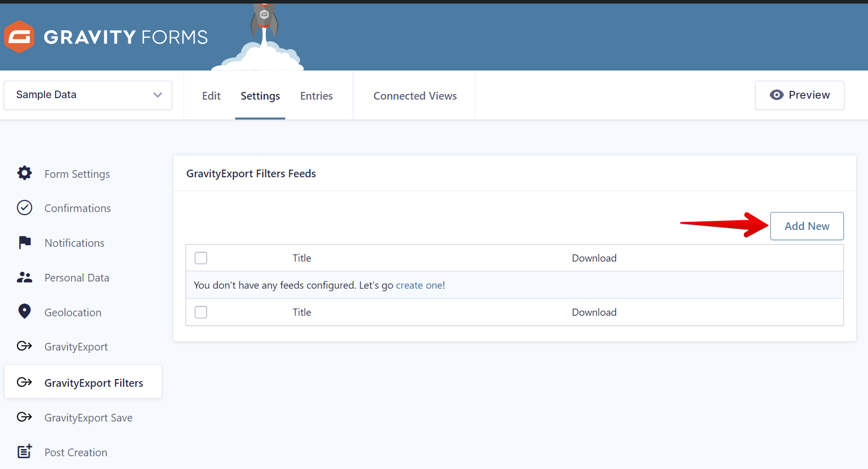The height and width of the screenshot is (469, 868).
Task: Select the Settings tab
Action: click(x=260, y=96)
